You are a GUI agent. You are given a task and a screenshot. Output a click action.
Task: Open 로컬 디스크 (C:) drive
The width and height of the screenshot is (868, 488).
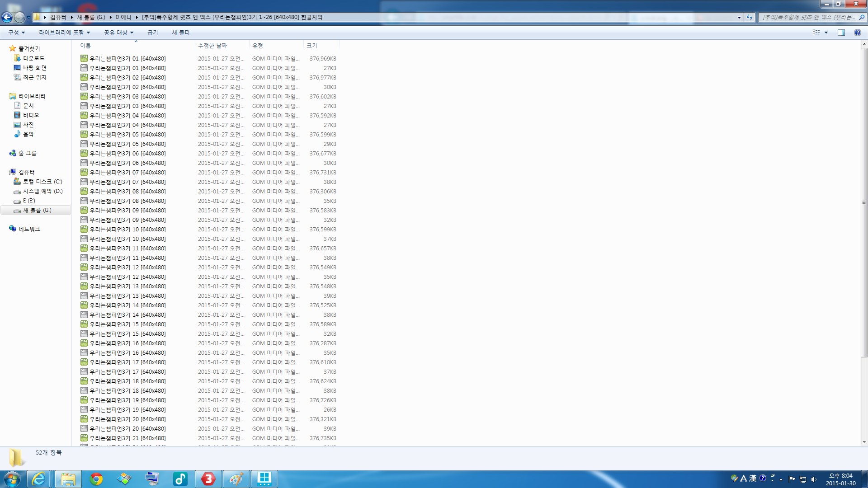[43, 182]
